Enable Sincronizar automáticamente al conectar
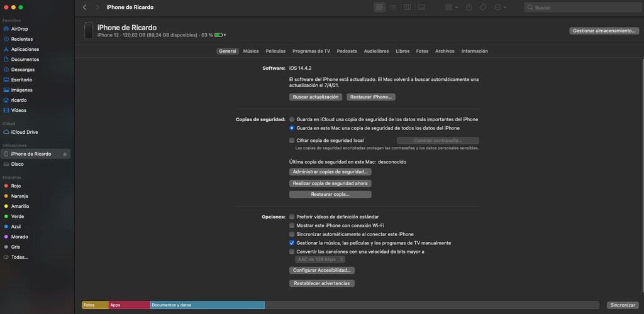The height and width of the screenshot is (314, 644). pyautogui.click(x=292, y=234)
